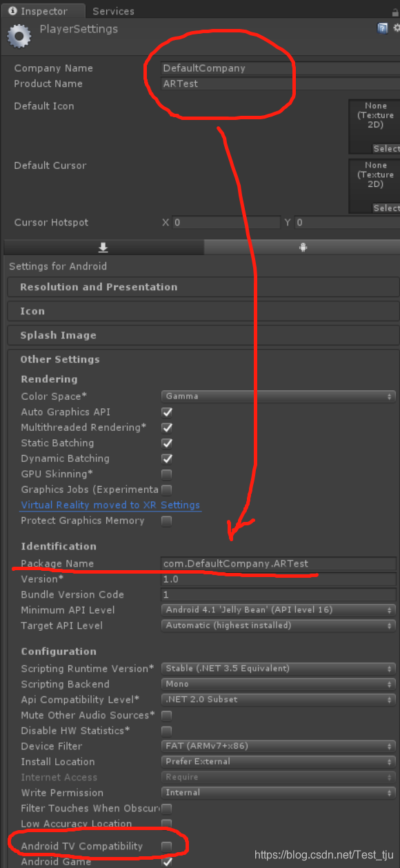The image size is (400, 868).
Task: Switch to the Inspector tab
Action: coord(43,11)
